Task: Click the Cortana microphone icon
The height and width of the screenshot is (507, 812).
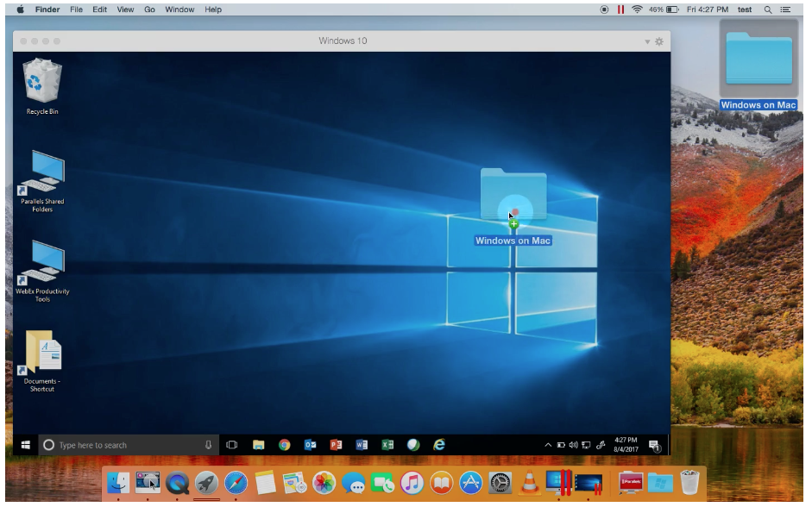Action: (208, 445)
